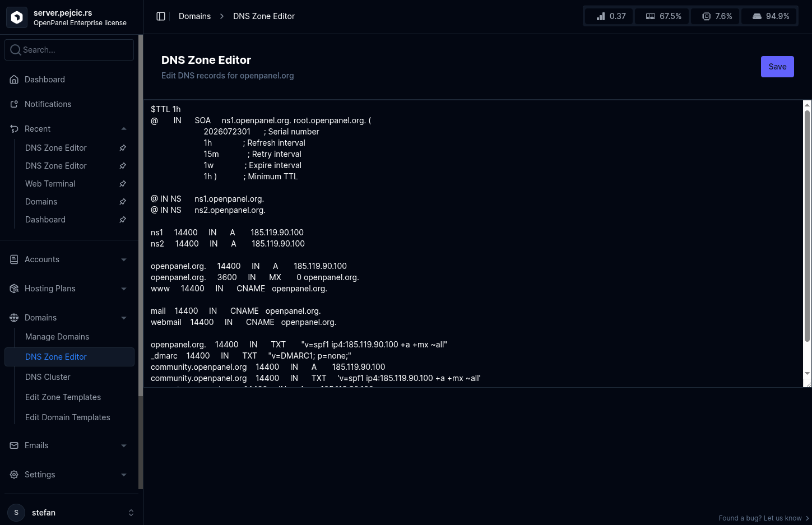Click the www CNAME record line
The width and height of the screenshot is (812, 525).
[x=239, y=289]
